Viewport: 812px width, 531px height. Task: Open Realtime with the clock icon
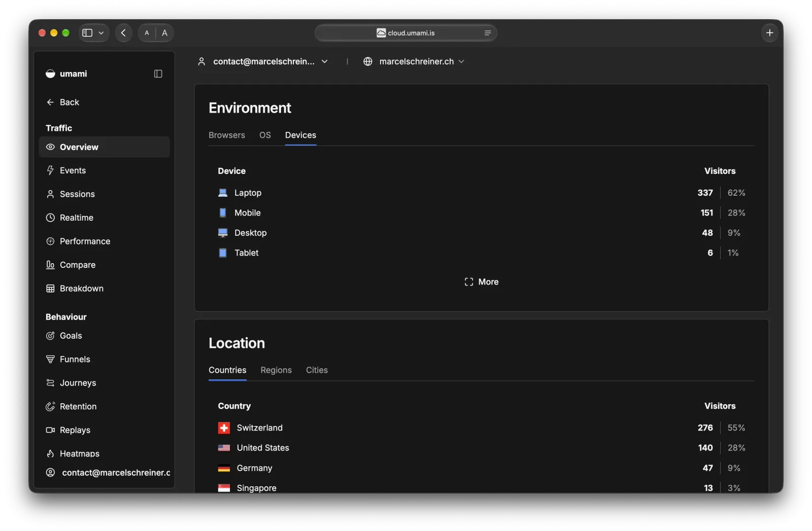(x=104, y=218)
